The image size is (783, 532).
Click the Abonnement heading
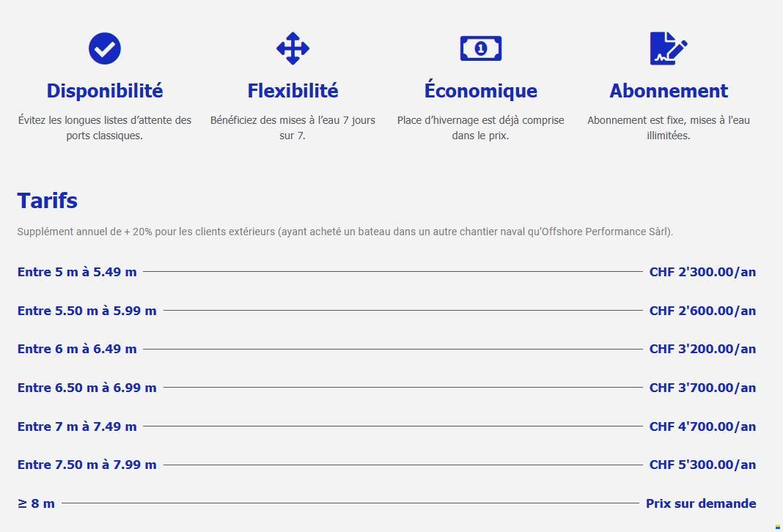(x=669, y=91)
